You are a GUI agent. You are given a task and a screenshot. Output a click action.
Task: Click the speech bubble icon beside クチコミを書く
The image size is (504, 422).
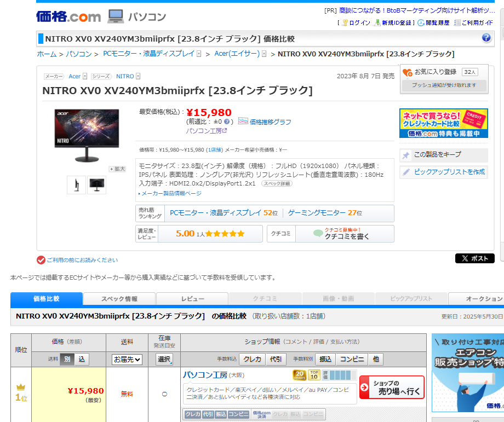click(x=318, y=234)
